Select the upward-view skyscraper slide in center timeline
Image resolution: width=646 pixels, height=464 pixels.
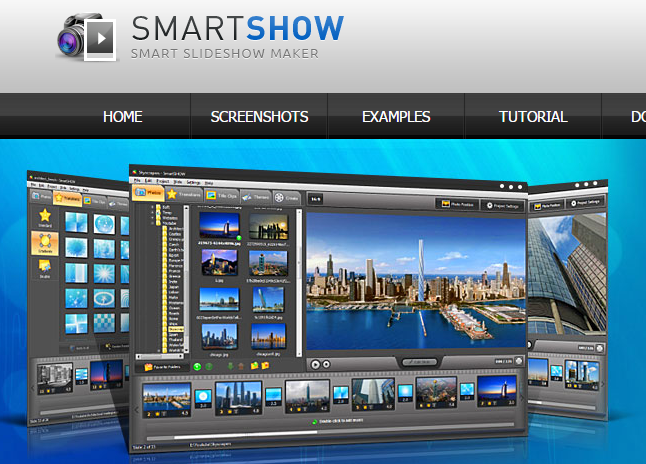[x=373, y=394]
